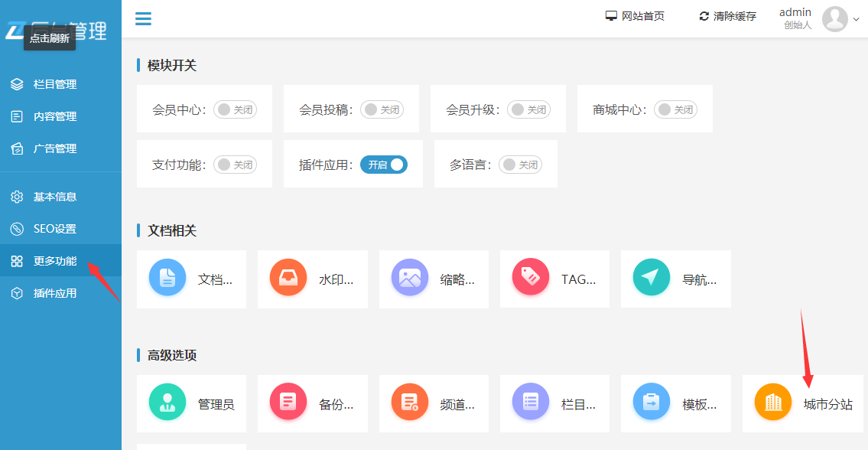This screenshot has height=450, width=868.
Task: Select the 缩略 thumbnail settings icon
Action: tap(409, 279)
